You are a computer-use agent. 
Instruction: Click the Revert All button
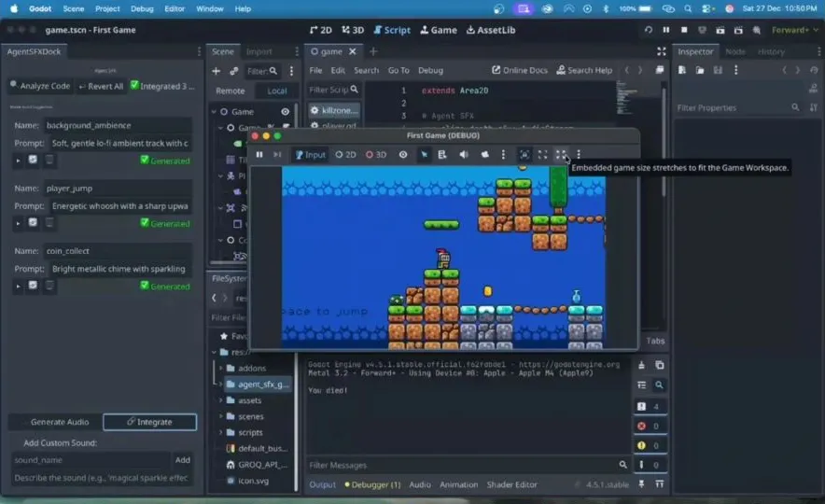point(101,86)
